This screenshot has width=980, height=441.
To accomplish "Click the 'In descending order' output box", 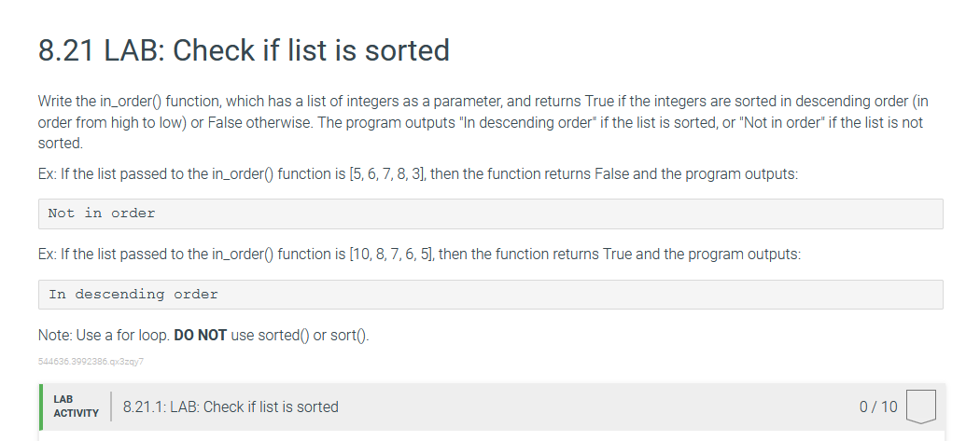I will point(491,295).
